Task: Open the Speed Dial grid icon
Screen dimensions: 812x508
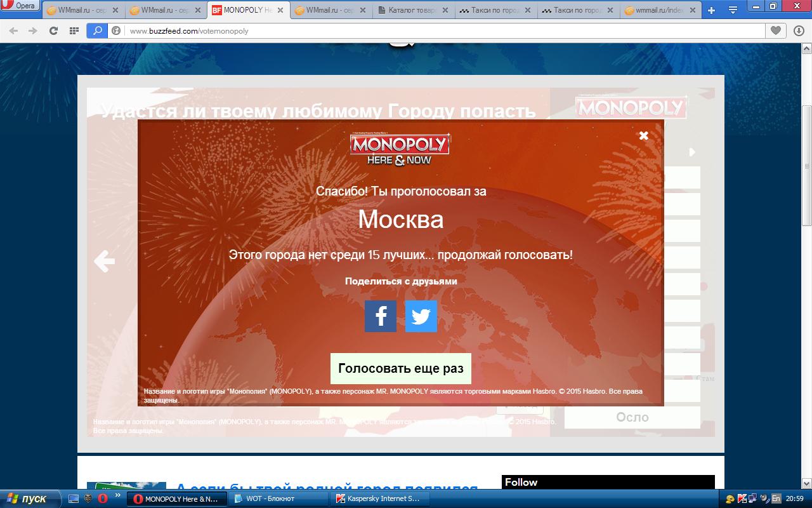Action: coord(74,30)
